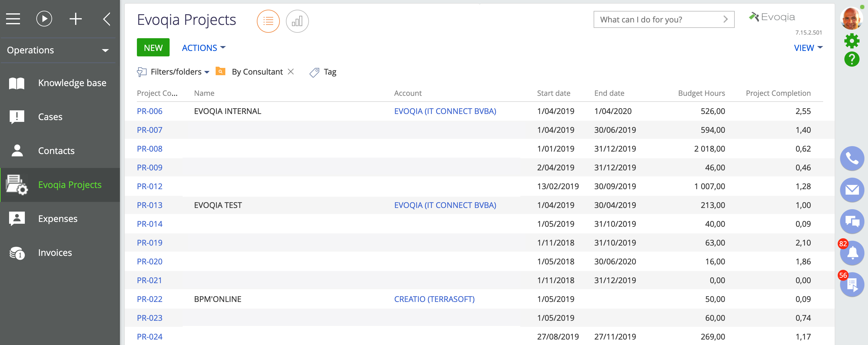Screen dimensions: 868x345
Task: Go to Expenses section
Action: pyautogui.click(x=58, y=219)
